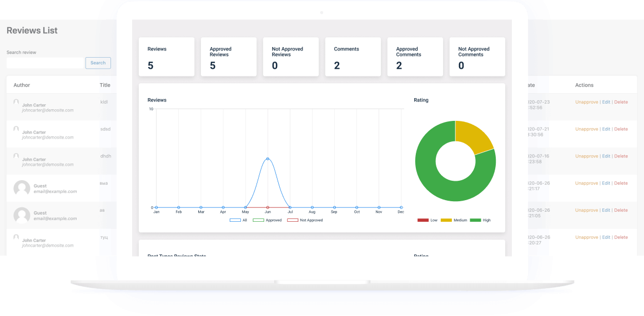Viewport: 644px width, 316px height.
Task: Click the avatar icon in the dhdh review row
Action: pyautogui.click(x=16, y=156)
